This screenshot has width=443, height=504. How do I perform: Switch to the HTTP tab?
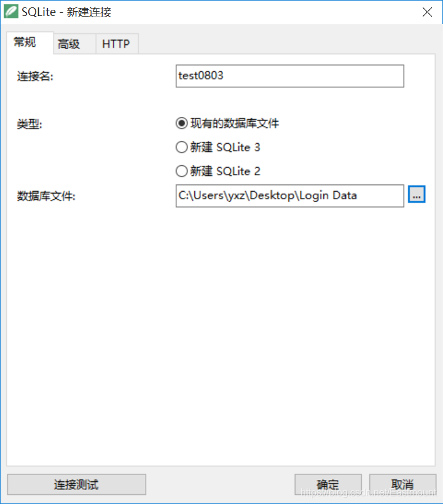coord(117,44)
